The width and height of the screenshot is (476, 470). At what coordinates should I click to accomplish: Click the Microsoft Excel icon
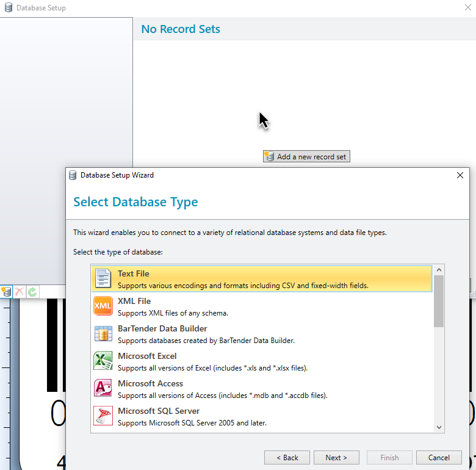click(103, 361)
